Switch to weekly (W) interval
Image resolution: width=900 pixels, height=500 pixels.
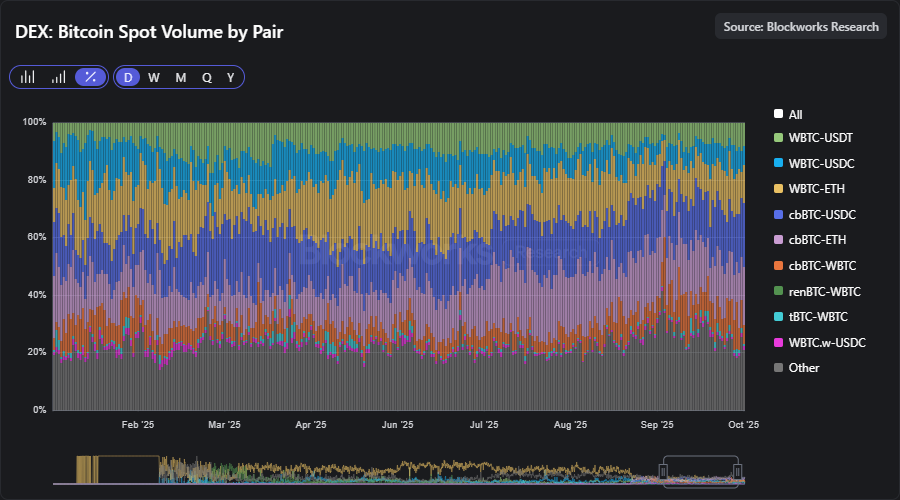point(154,77)
